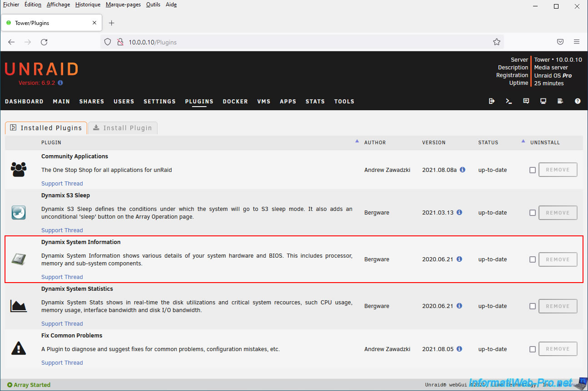Click the feedback icon in navigation bar
This screenshot has height=391, width=588.
pyautogui.click(x=526, y=101)
